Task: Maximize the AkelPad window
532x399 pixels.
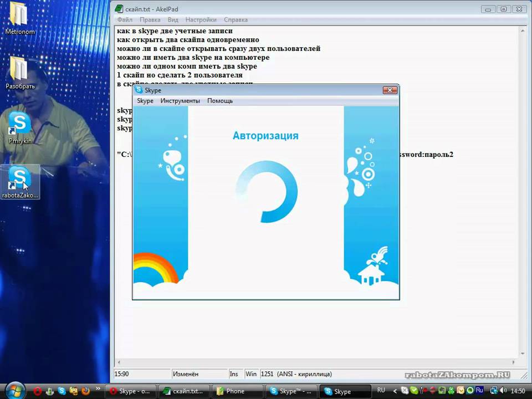Action: [x=504, y=9]
